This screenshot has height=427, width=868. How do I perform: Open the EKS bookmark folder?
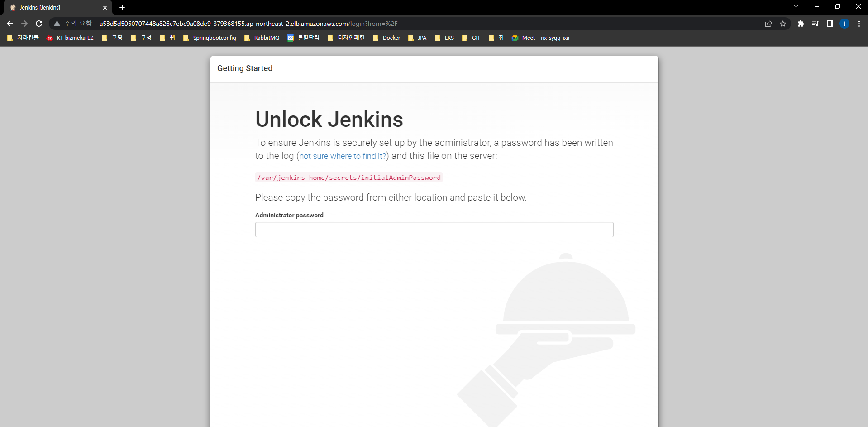pos(444,38)
